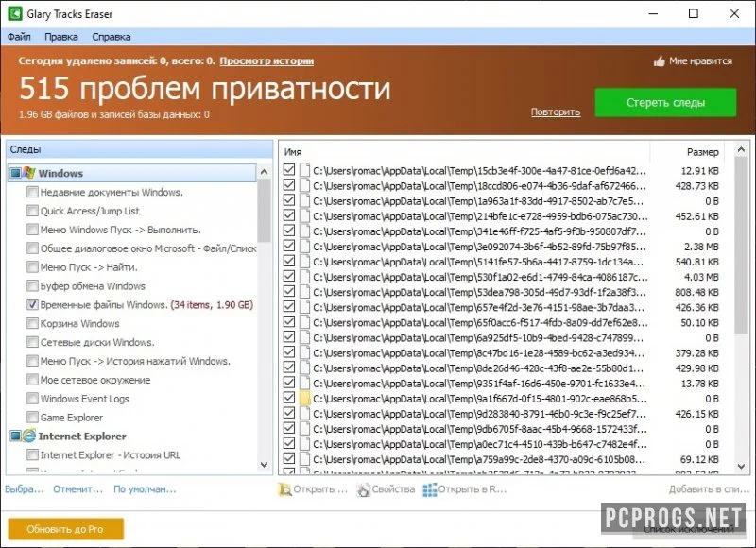The image size is (756, 548).
Task: Select Меню Пуск -> Найти item
Action: click(x=89, y=267)
